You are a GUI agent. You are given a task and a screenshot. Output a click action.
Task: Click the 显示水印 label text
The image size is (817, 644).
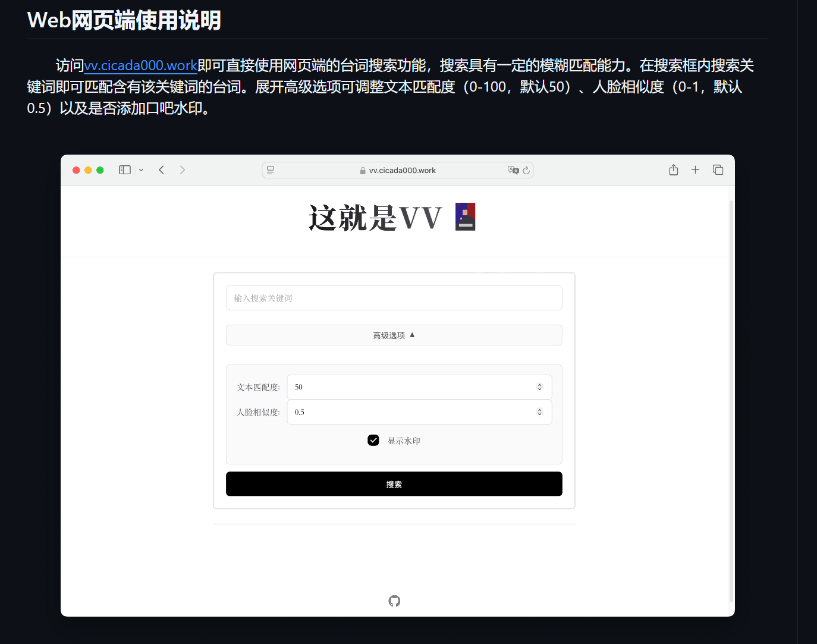point(404,441)
